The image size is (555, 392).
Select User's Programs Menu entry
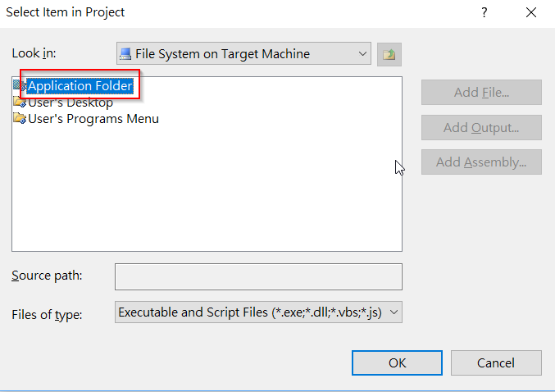(93, 119)
